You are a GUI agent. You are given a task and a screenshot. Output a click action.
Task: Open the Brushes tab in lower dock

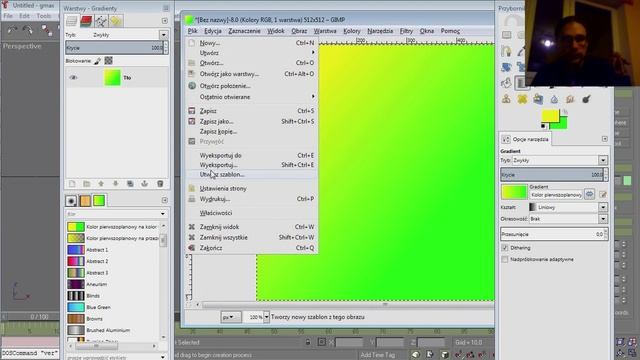click(x=71, y=200)
